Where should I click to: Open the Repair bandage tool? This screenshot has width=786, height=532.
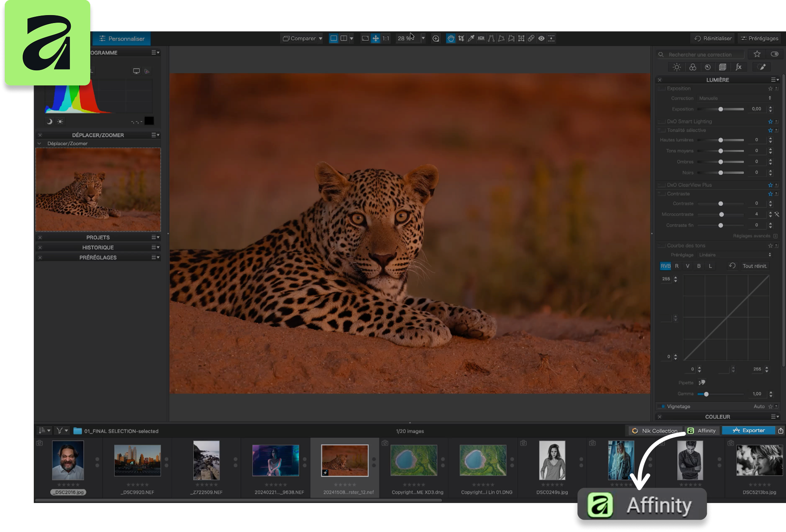tap(531, 39)
